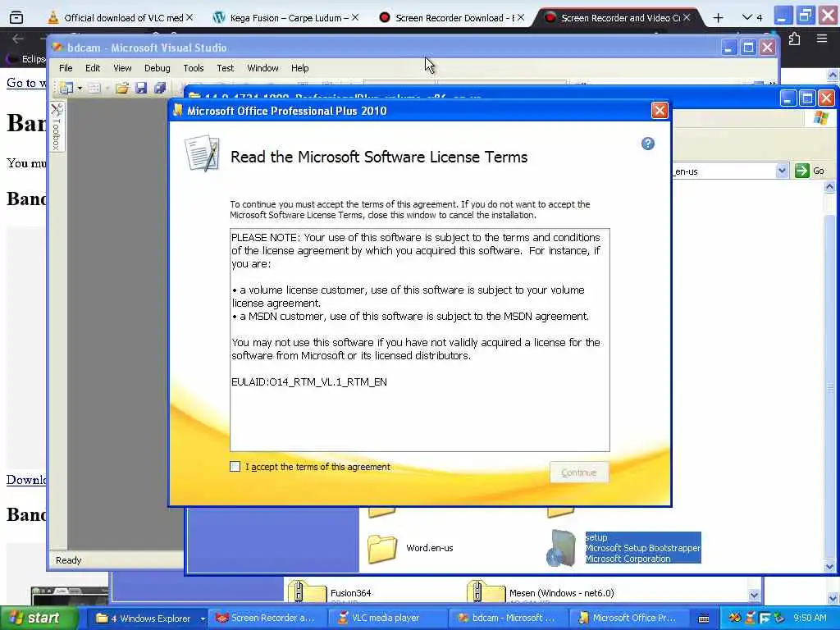Viewport: 840px width, 630px height.
Task: Close the Kega Fusion – Carpe Ludum tab
Action: pos(354,18)
